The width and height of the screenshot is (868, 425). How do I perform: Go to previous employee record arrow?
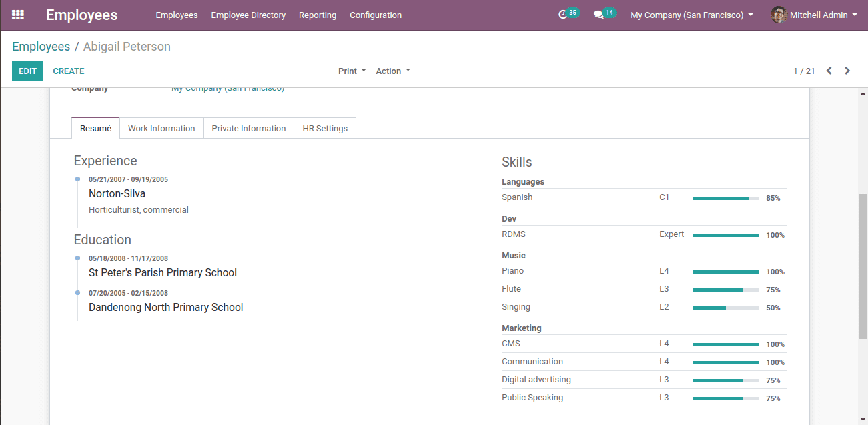coord(829,71)
